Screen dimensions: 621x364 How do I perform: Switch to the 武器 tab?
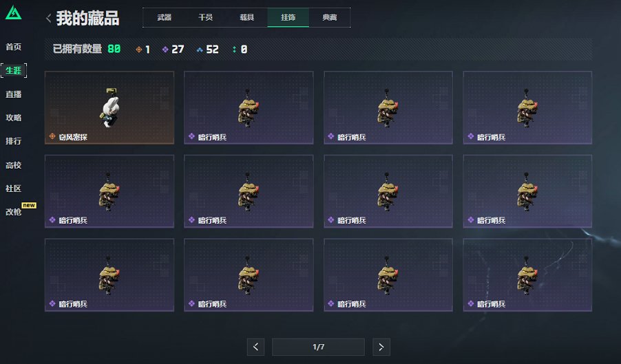click(164, 17)
